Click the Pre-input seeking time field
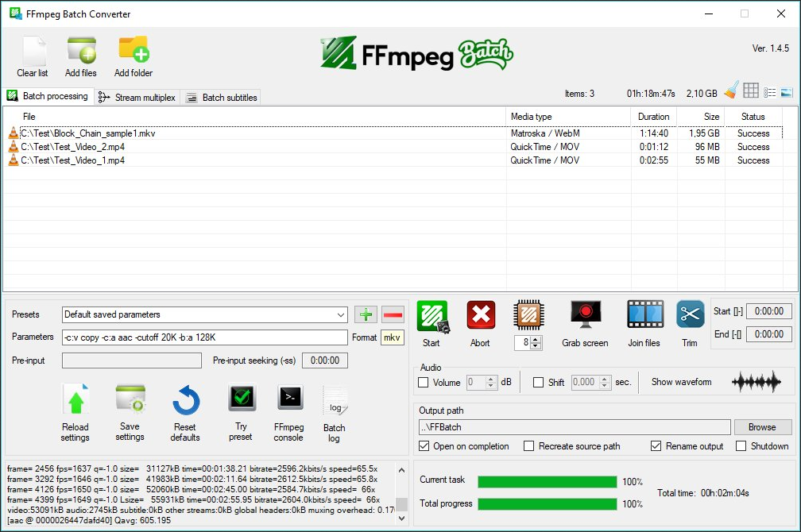 325,360
